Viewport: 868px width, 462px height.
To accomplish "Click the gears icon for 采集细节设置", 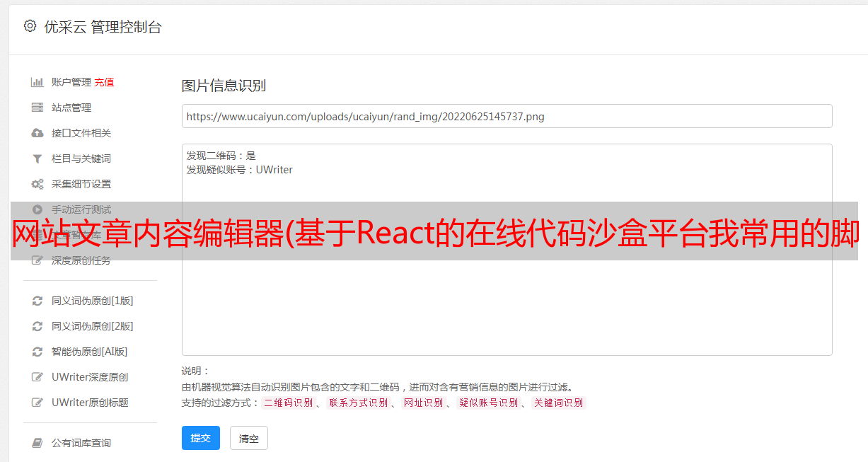I will click(x=37, y=184).
